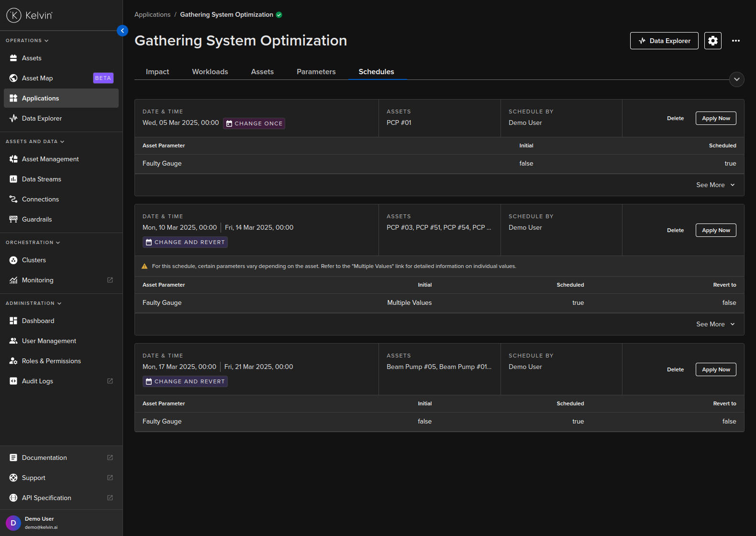Switch to the Parameters tab

click(x=316, y=72)
